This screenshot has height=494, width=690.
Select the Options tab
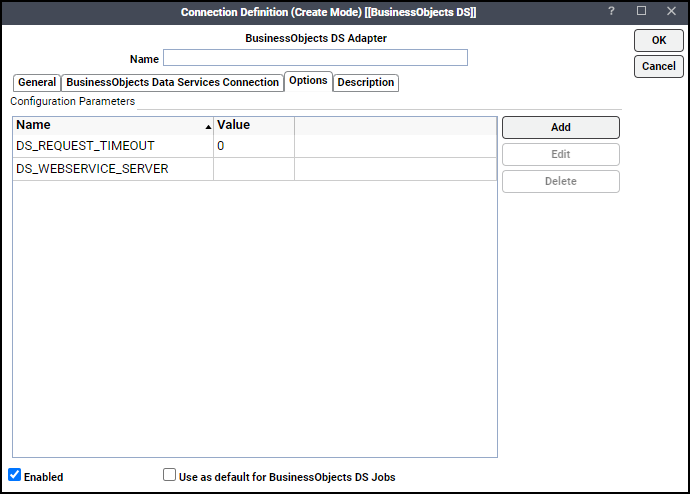click(x=308, y=81)
